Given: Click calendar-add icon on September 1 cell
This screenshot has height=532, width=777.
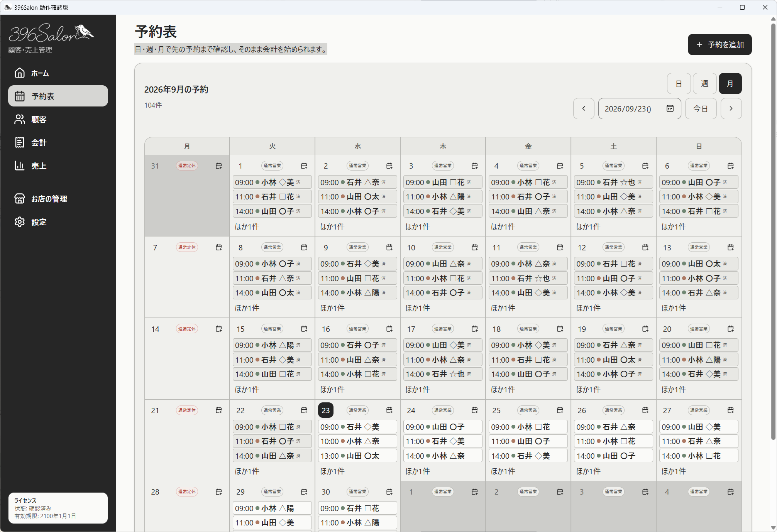Looking at the screenshot, I should [304, 166].
